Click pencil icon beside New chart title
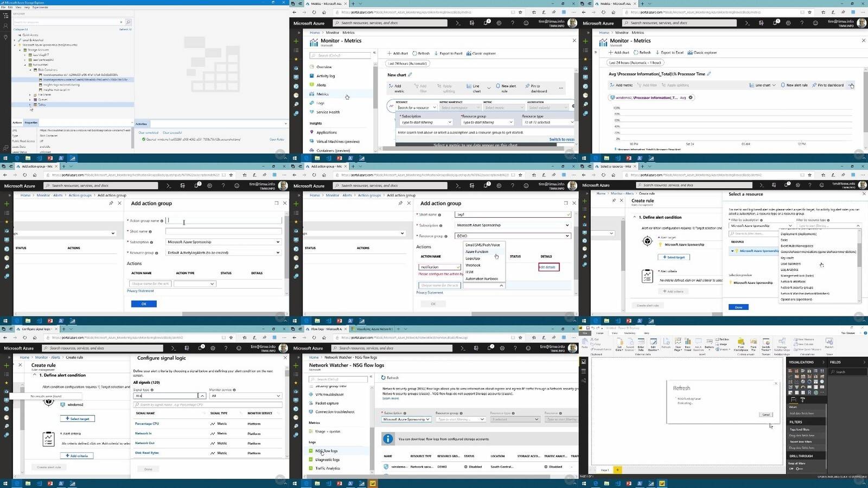The width and height of the screenshot is (868, 488). tap(410, 75)
